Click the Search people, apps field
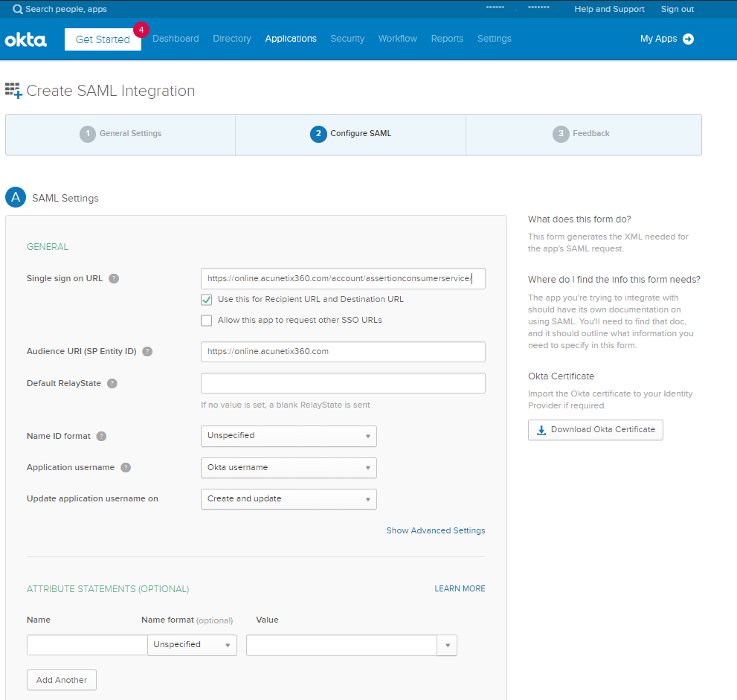Image resolution: width=737 pixels, height=700 pixels. pos(65,9)
